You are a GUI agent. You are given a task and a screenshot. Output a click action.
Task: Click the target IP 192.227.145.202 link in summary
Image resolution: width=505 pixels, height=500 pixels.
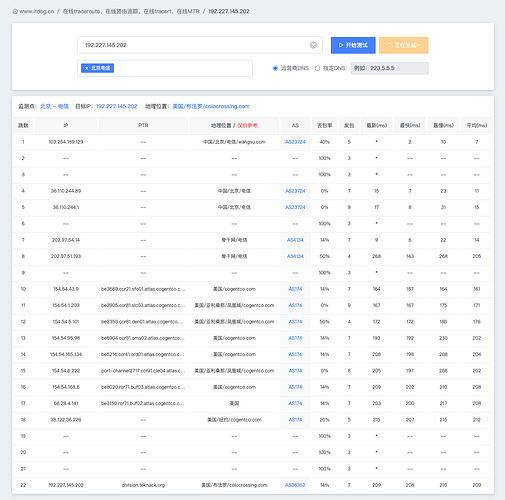click(x=117, y=106)
